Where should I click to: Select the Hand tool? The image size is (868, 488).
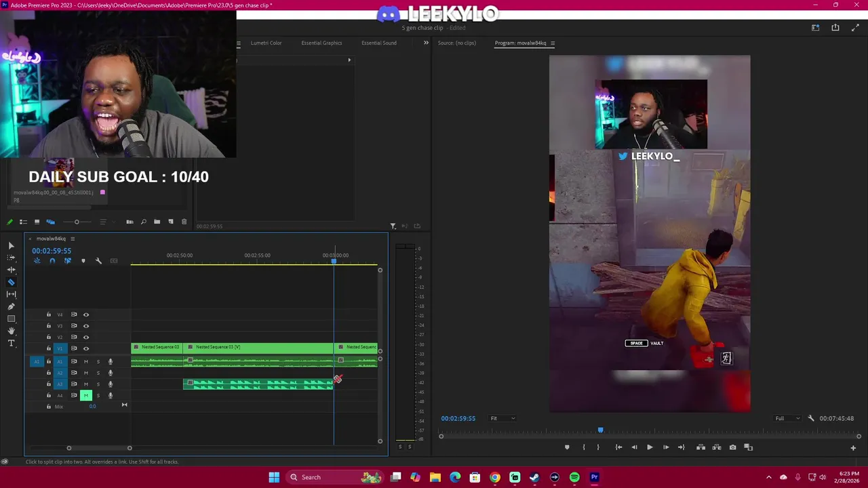[x=11, y=331]
